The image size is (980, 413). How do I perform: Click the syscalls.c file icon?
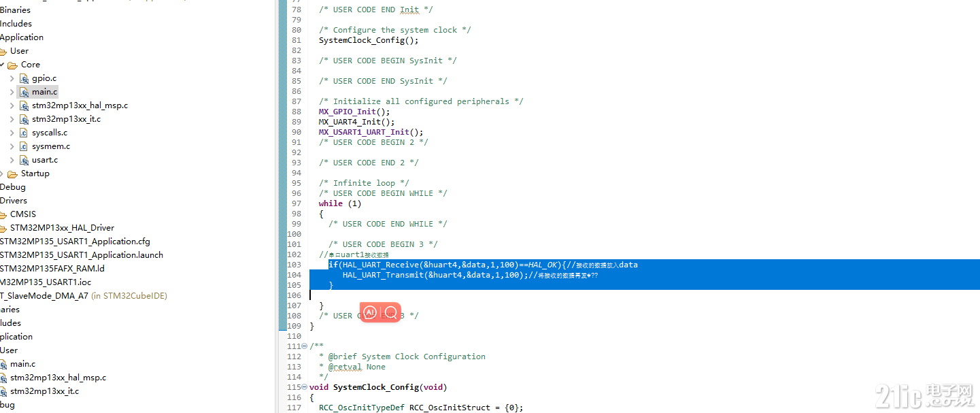(x=24, y=132)
